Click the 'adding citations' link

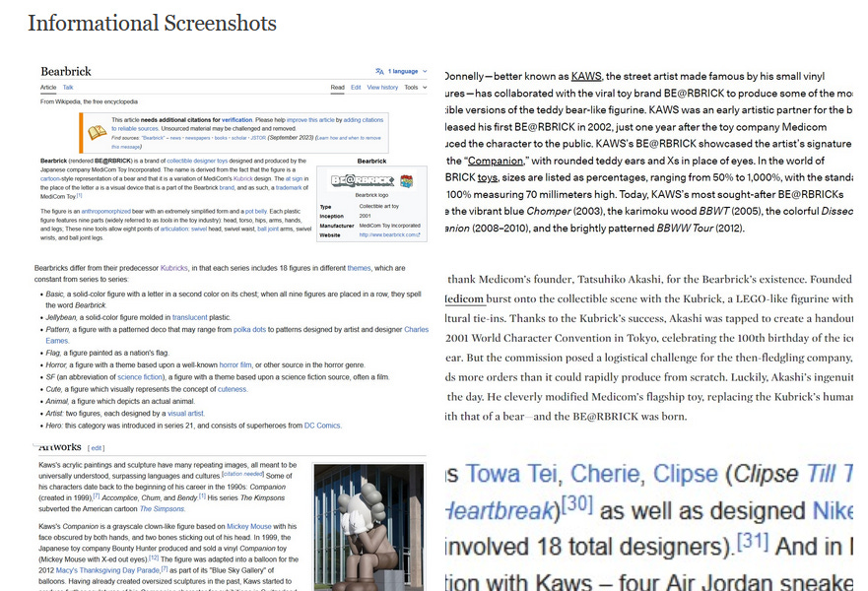(364, 119)
